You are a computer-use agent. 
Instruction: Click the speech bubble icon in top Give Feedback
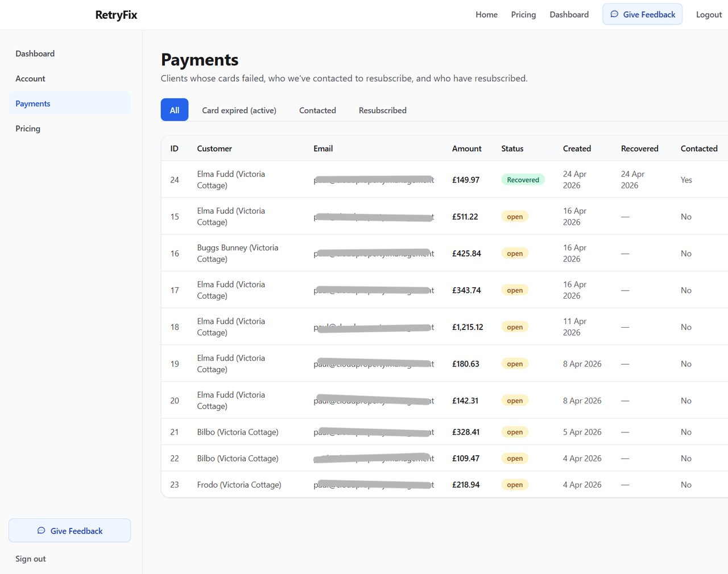point(614,14)
